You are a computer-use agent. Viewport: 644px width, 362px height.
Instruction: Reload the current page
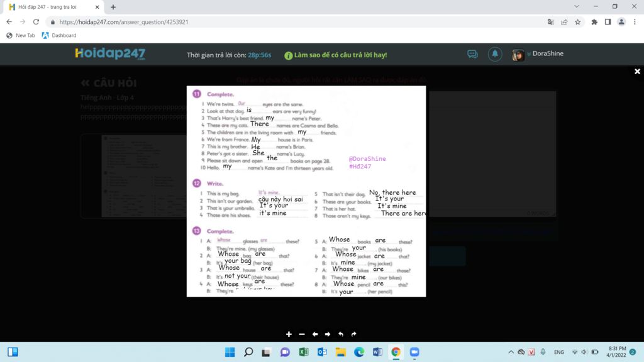(x=36, y=22)
